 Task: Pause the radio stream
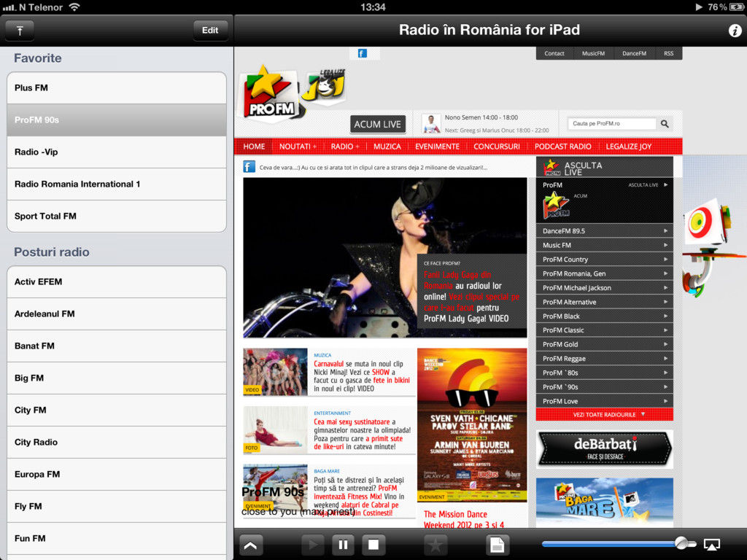(x=343, y=544)
